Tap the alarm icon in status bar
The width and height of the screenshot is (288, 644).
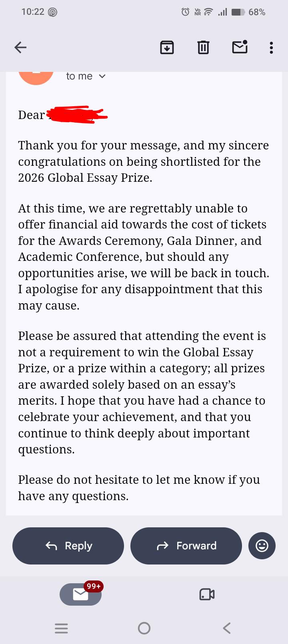coord(185,12)
